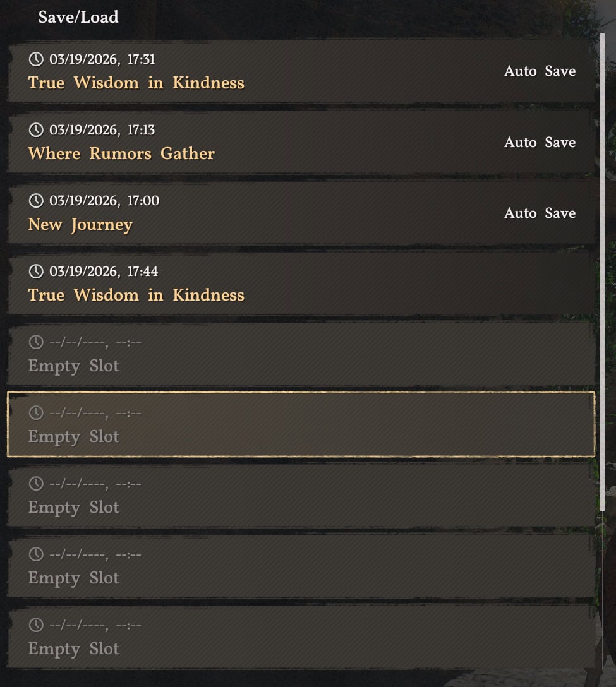
Task: Select the gold-highlighted "Empty Slot" text
Action: [x=73, y=437]
